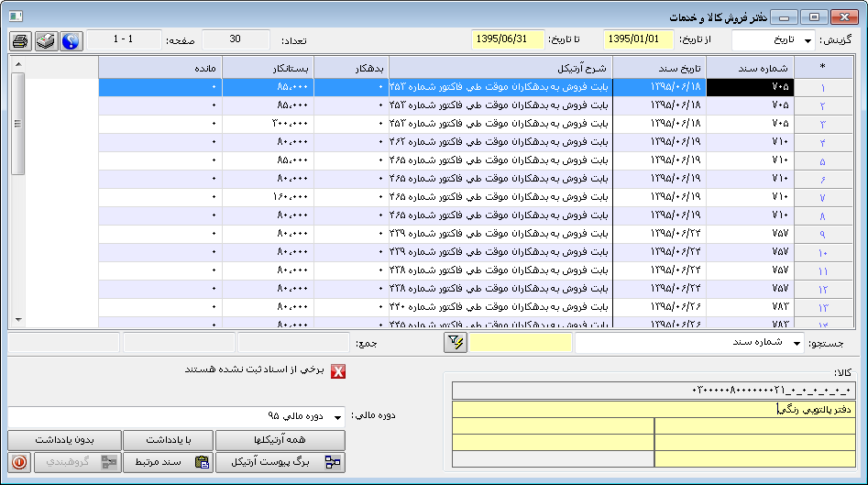This screenshot has height=485, width=868.
Task: Click the سند مرتبط button
Action: point(169,462)
